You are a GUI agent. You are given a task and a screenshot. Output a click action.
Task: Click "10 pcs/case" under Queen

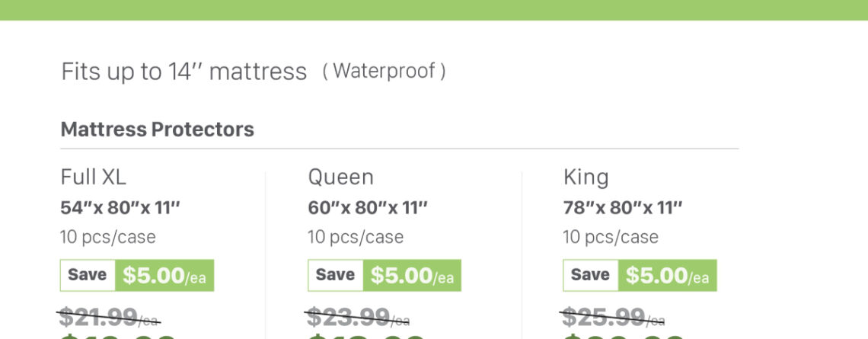[356, 237]
